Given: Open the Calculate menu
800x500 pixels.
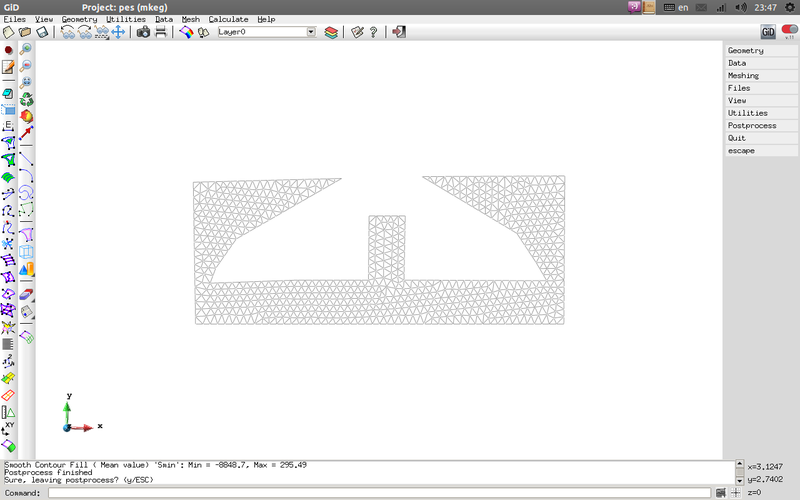Looking at the screenshot, I should click(x=228, y=19).
